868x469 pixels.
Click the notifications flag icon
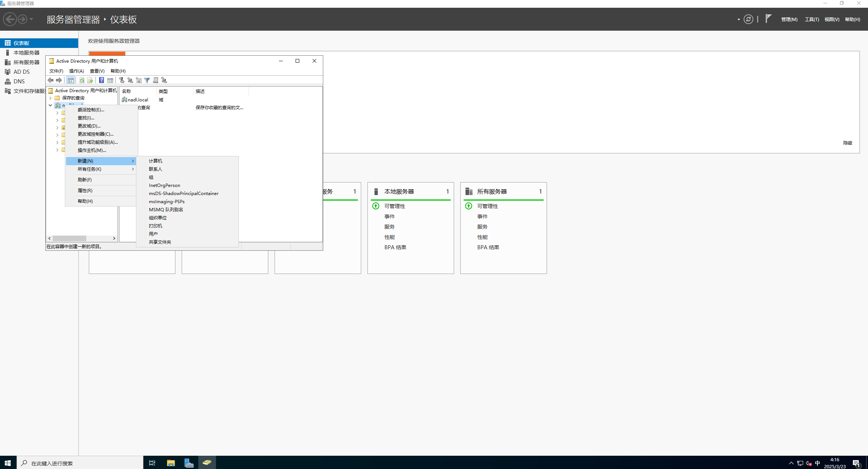click(x=768, y=19)
